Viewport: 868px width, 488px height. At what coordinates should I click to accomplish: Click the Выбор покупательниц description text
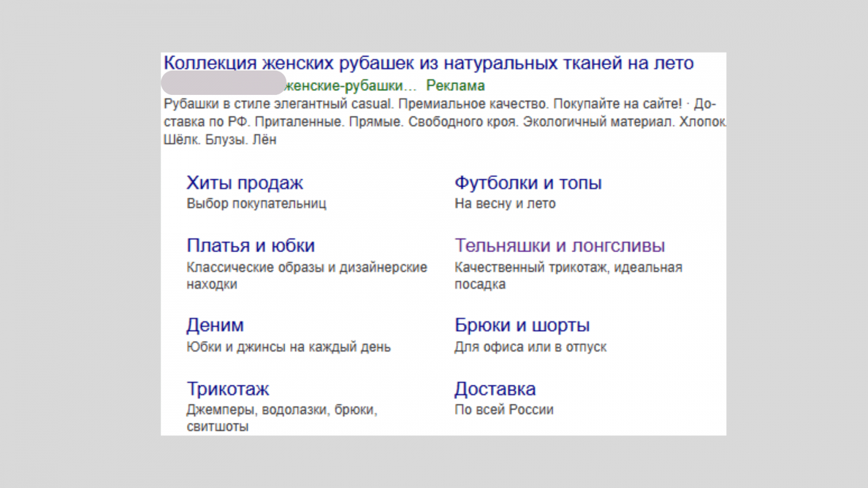257,204
